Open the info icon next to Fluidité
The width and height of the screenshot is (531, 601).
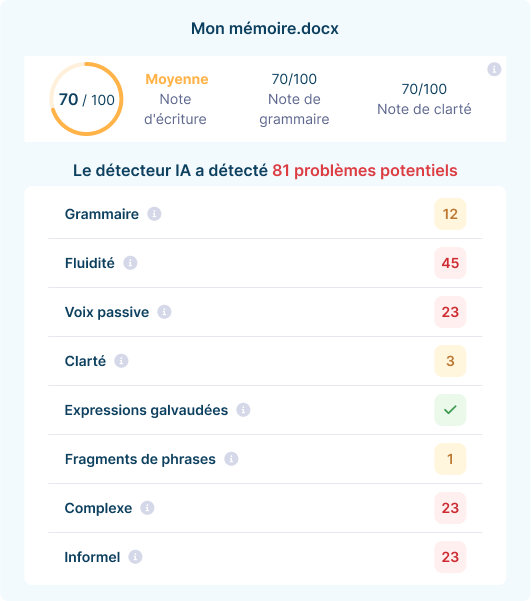(x=130, y=263)
